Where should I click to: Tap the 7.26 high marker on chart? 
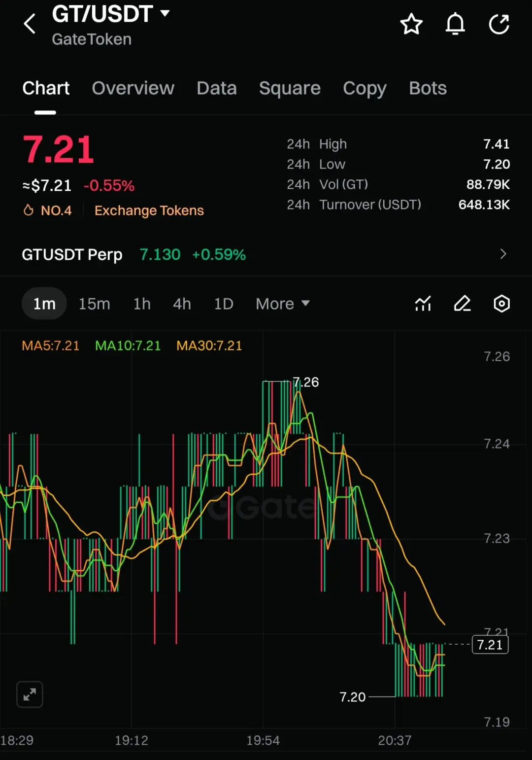[306, 382]
